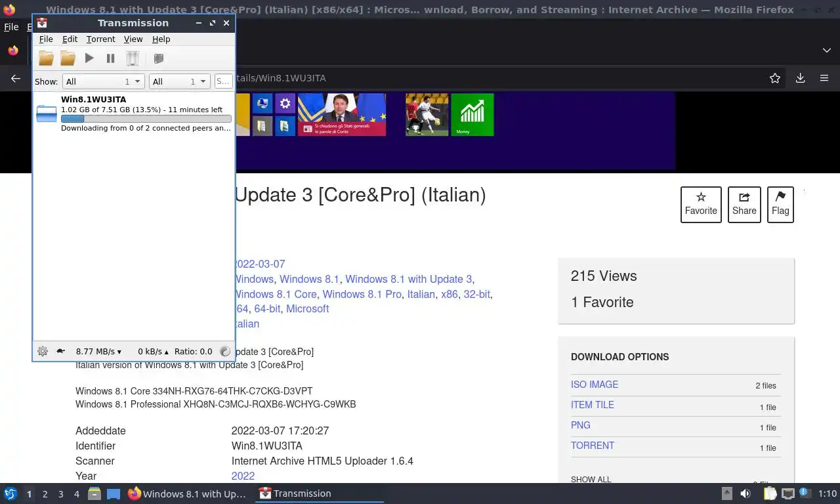Image resolution: width=840 pixels, height=504 pixels.
Task: Open Firefox File menu
Action: pyautogui.click(x=11, y=27)
